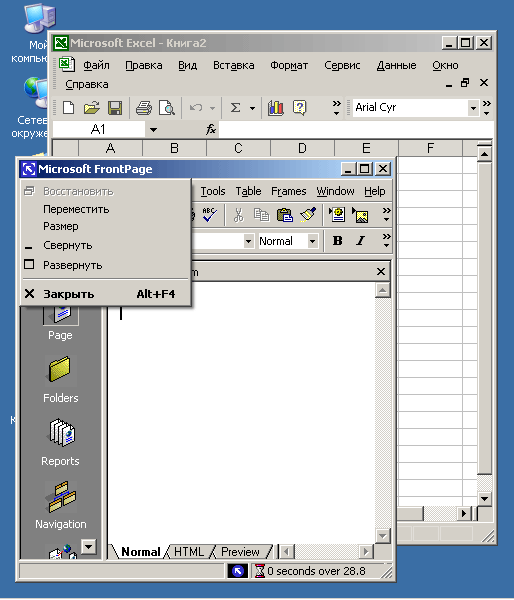The height and width of the screenshot is (600, 514).
Task: Click the Excel formula bar input field
Action: coord(356,130)
